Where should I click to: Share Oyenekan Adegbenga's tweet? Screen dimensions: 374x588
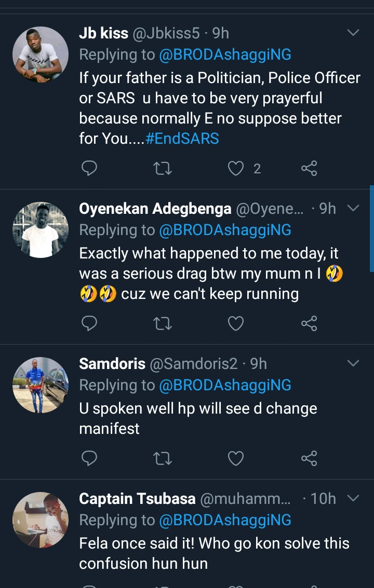pos(309,324)
